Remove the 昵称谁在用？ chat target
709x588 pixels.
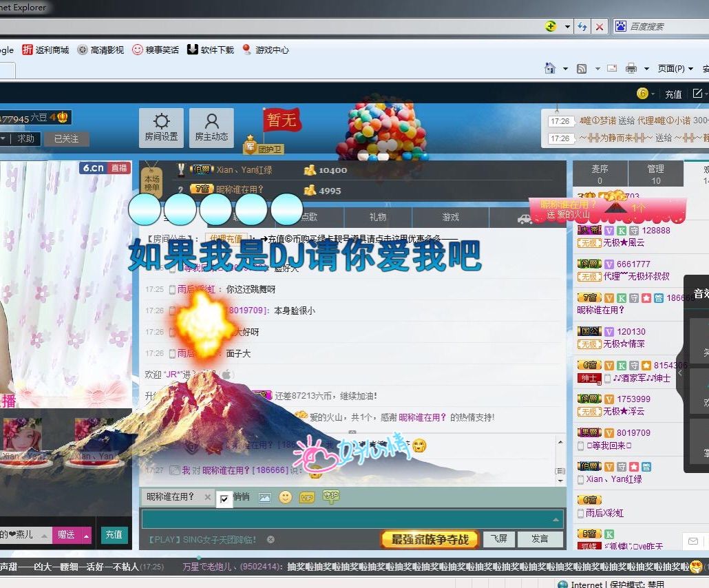click(x=208, y=497)
